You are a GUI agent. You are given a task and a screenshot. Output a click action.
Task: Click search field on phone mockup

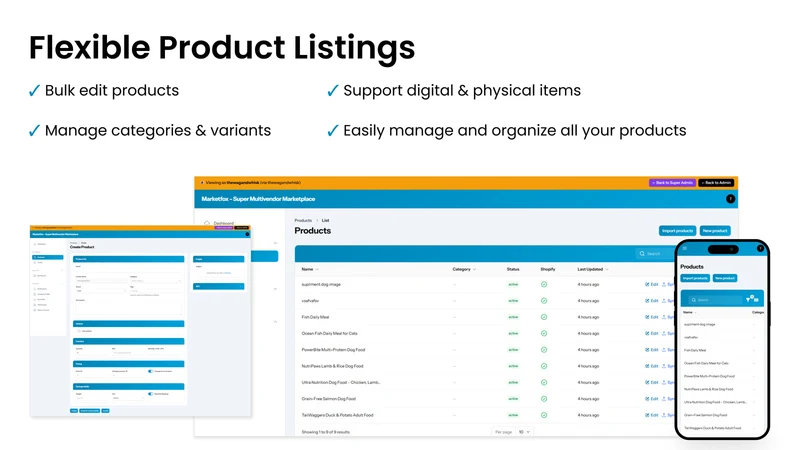pos(714,300)
